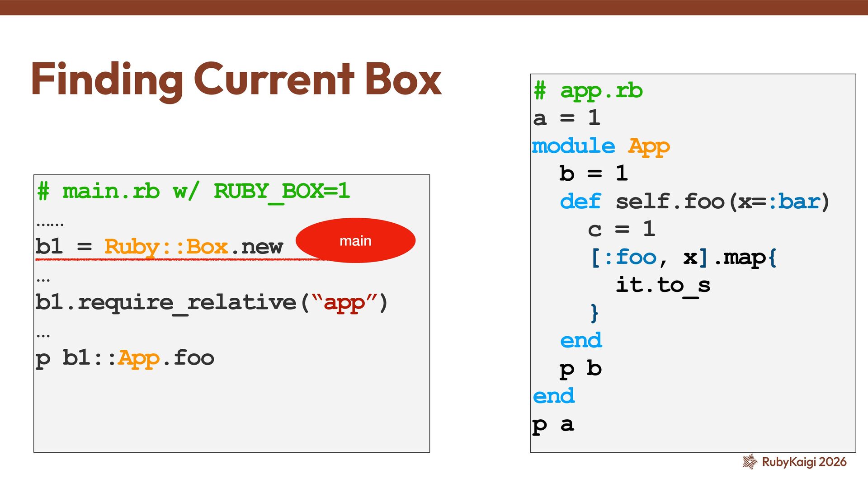The image size is (868, 488).
Task: Click the 'c = 1' assignment line
Action: [x=621, y=229]
